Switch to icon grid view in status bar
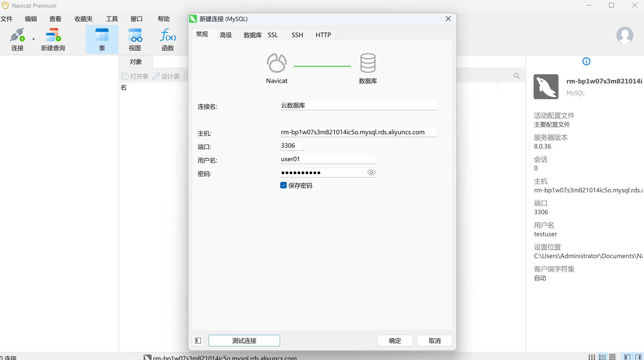Image resolution: width=644 pixels, height=360 pixels. click(x=591, y=357)
